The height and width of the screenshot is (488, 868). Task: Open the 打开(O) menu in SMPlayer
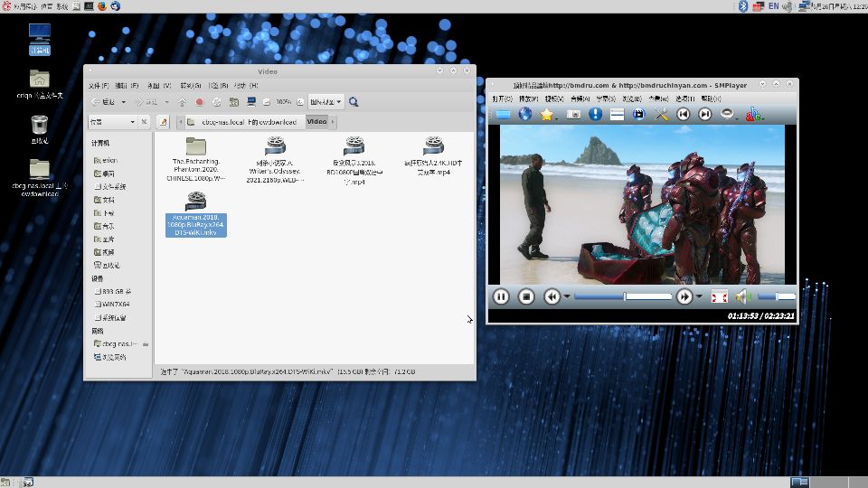tap(502, 99)
